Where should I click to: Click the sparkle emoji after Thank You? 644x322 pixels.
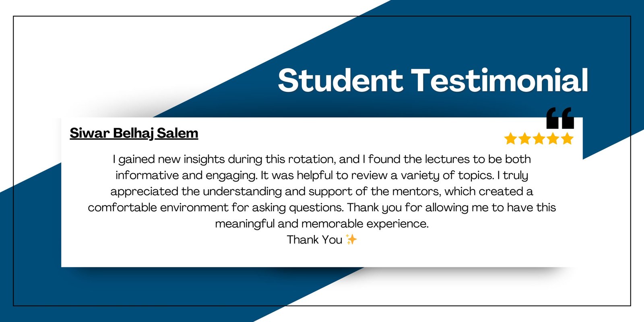tap(351, 239)
